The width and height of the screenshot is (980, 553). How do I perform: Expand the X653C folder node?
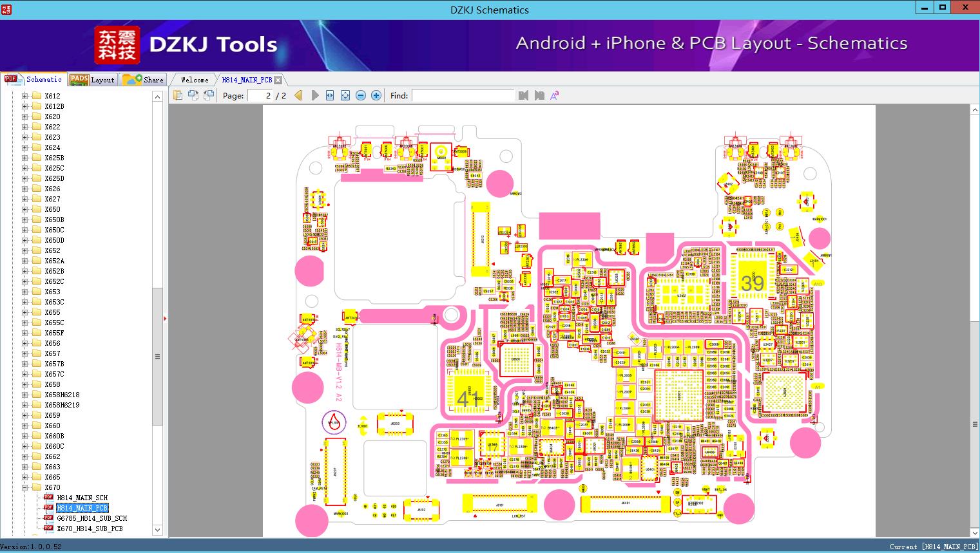pyautogui.click(x=25, y=302)
